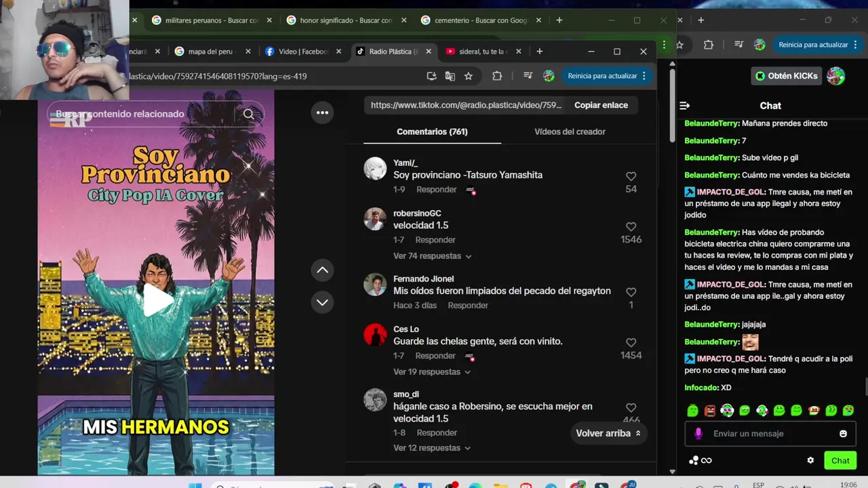Open robersinoGC profile avatar
Screen dimensions: 868x488
click(x=375, y=219)
